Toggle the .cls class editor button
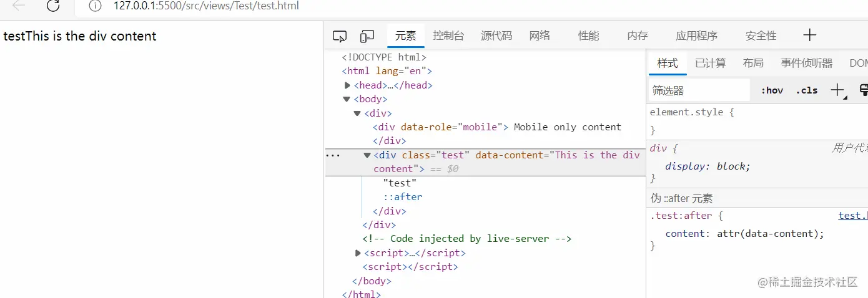The width and height of the screenshot is (868, 298). (807, 90)
